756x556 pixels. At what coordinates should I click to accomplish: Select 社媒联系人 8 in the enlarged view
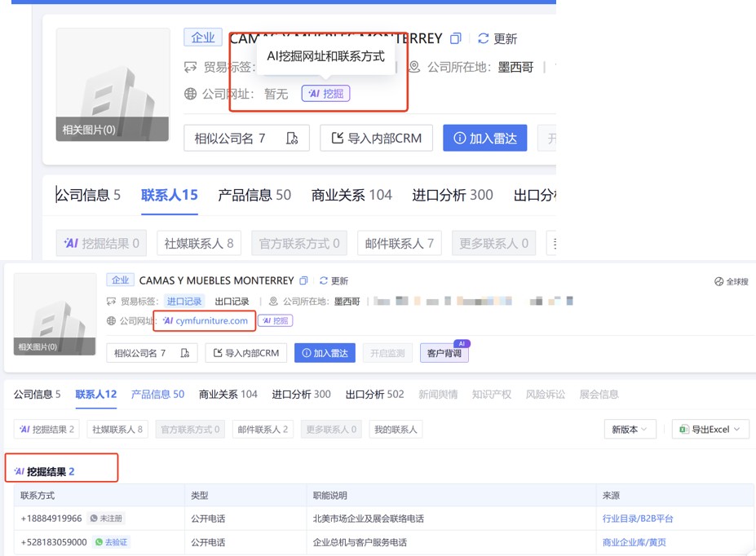point(199,243)
